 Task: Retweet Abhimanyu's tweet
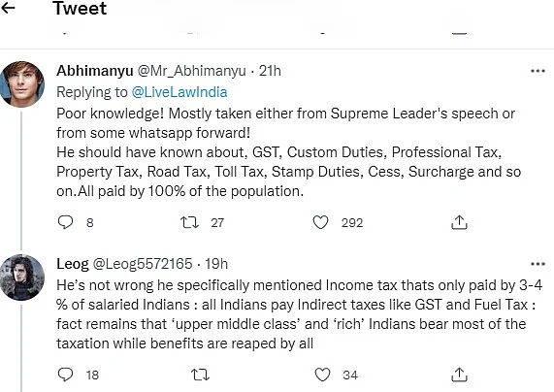[189, 222]
